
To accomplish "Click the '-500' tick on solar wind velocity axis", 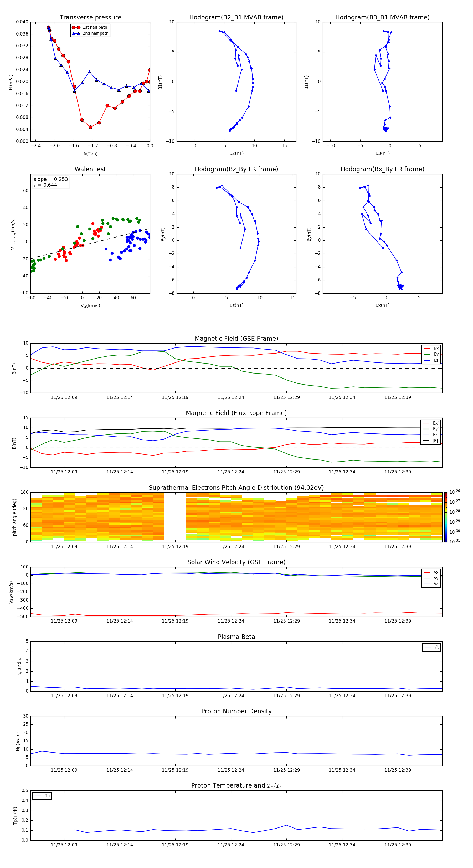I will coord(23,617).
